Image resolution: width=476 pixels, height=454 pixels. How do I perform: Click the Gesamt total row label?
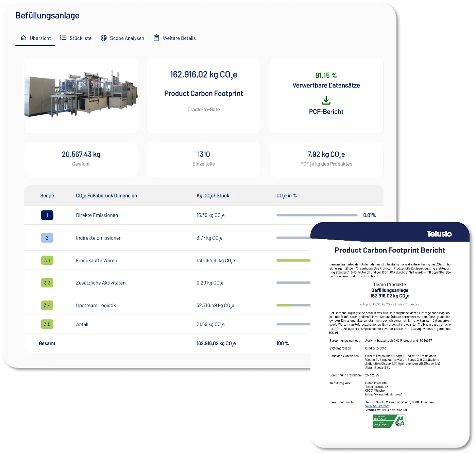pos(47,343)
